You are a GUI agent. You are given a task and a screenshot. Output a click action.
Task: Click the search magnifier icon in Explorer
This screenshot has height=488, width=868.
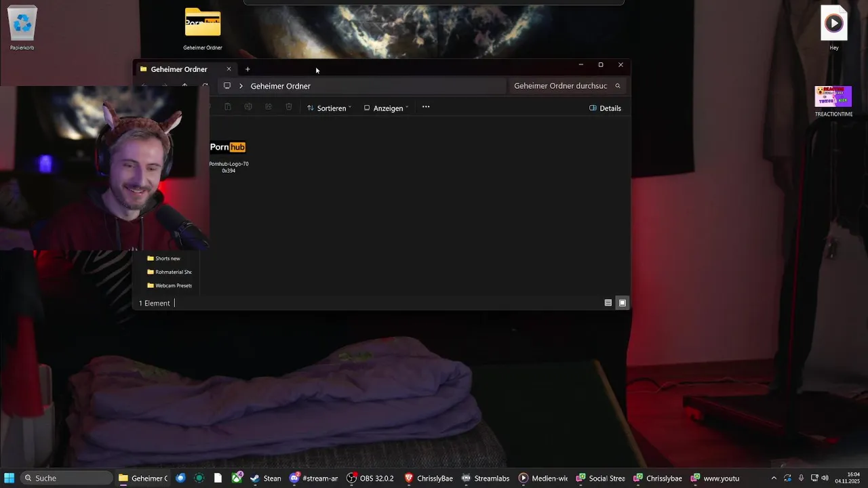pyautogui.click(x=618, y=86)
